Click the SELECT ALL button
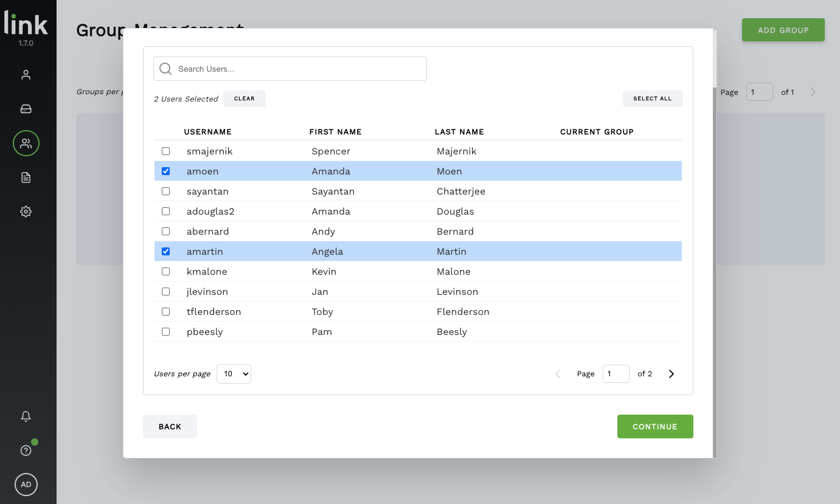This screenshot has width=840, height=504. pos(653,98)
